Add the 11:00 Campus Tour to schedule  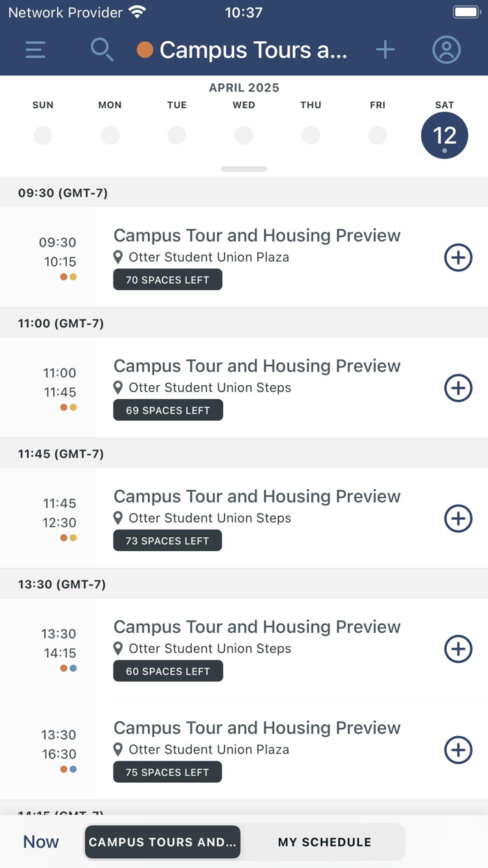[458, 388]
